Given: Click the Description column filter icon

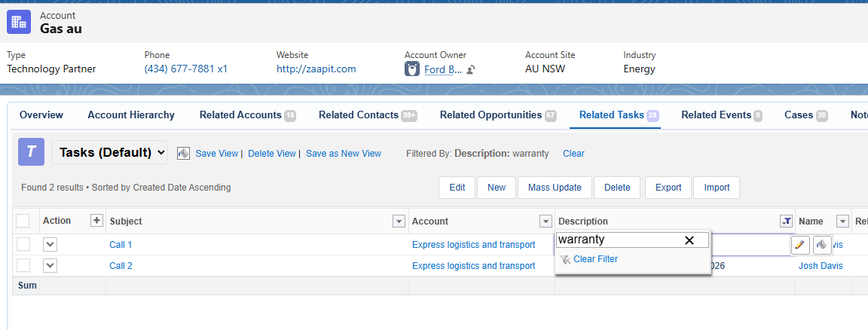Looking at the screenshot, I should 786,222.
